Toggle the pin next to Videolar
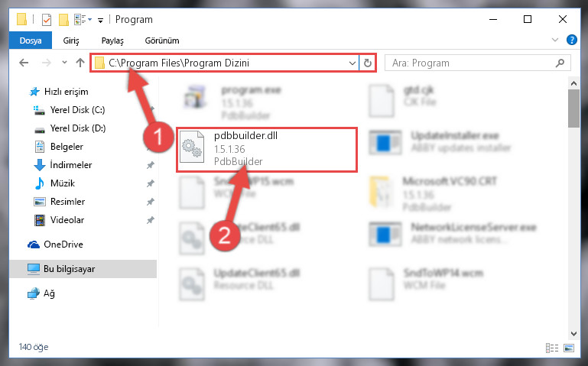 coord(151,220)
